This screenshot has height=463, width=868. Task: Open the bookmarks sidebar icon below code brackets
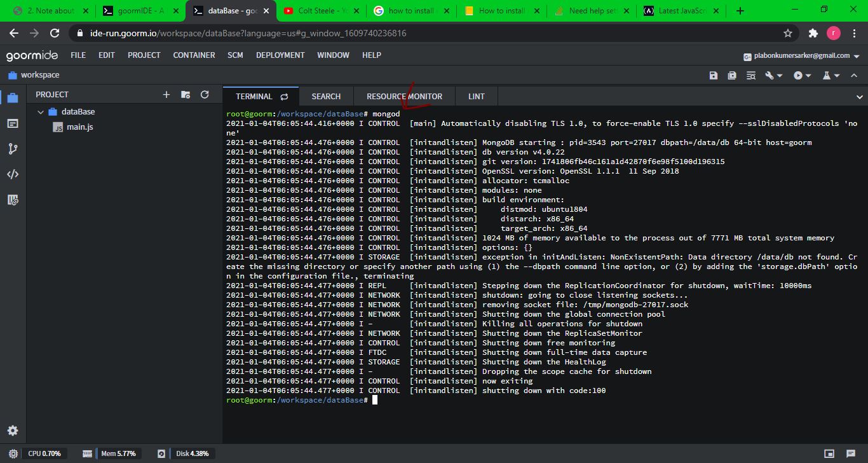pos(13,200)
